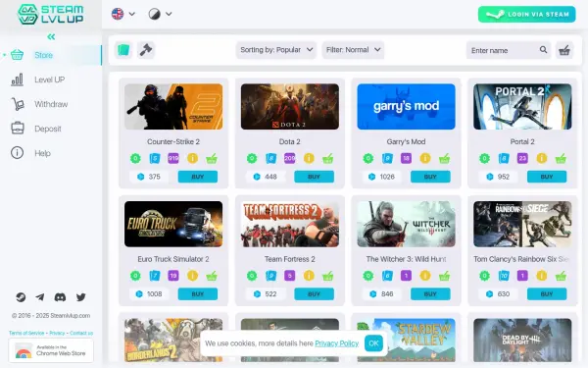Screen dimensions: 588x368
Task: Click the Portal 2 title text
Action: click(522, 141)
